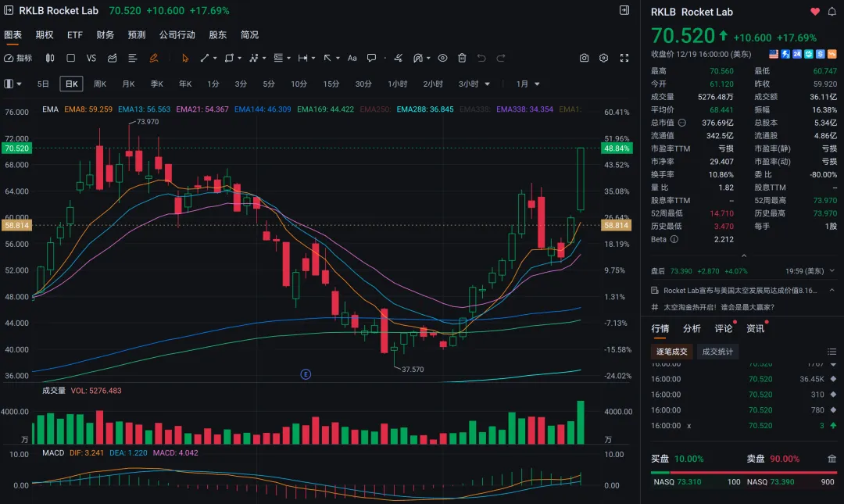
Task: Open the 资讯 tab
Action: tap(755, 328)
